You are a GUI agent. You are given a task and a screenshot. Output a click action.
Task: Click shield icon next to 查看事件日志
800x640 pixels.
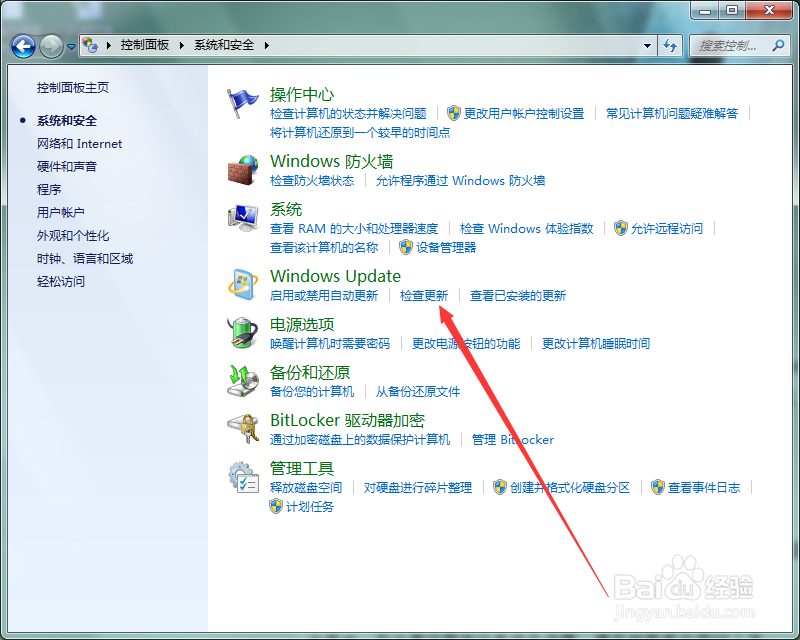(x=658, y=487)
